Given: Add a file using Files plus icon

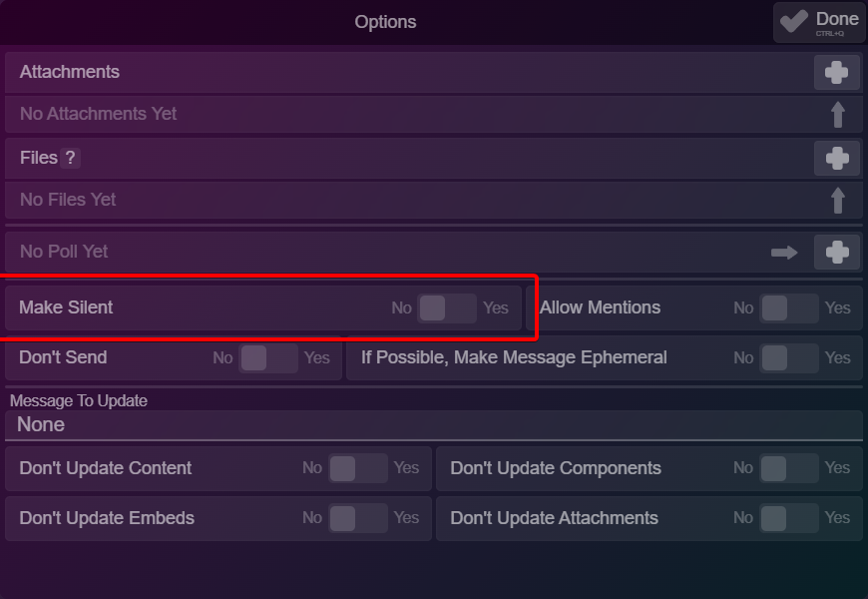Looking at the screenshot, I should pos(836,159).
